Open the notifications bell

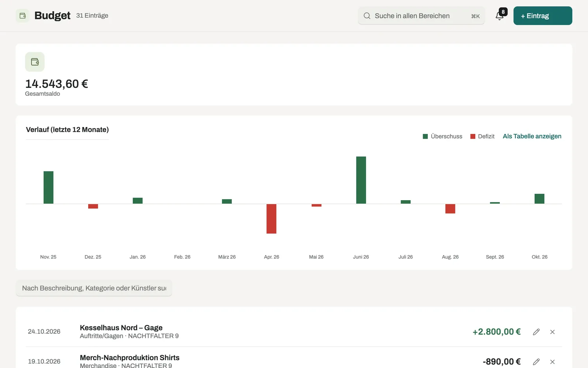click(x=500, y=16)
